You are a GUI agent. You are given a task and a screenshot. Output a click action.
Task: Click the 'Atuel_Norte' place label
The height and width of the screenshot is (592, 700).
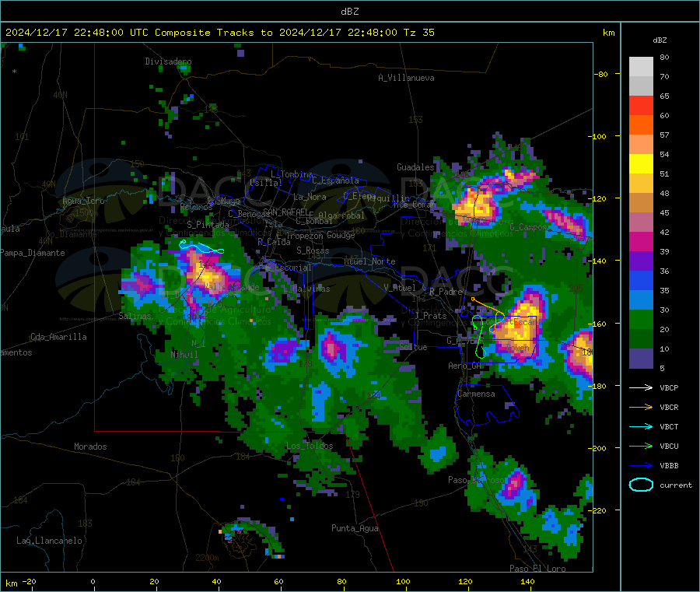(x=369, y=261)
